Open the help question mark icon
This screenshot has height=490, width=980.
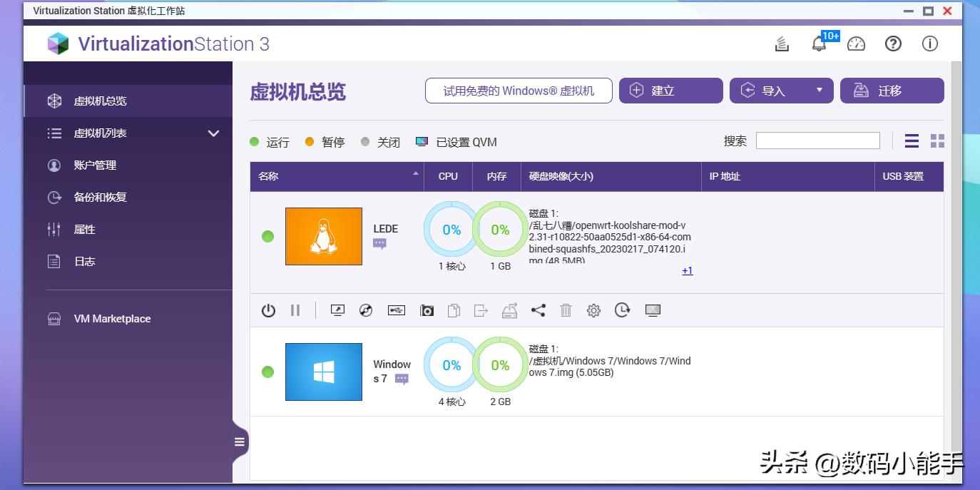tap(893, 44)
